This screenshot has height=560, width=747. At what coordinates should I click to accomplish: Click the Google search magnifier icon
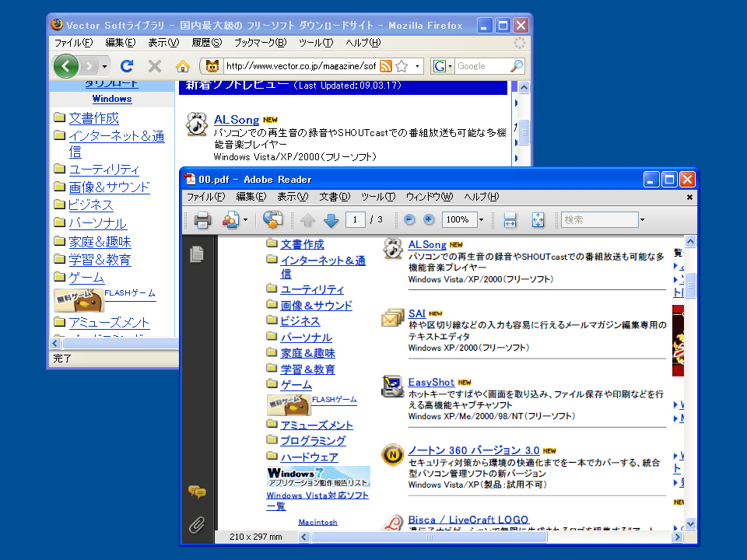coord(517,65)
